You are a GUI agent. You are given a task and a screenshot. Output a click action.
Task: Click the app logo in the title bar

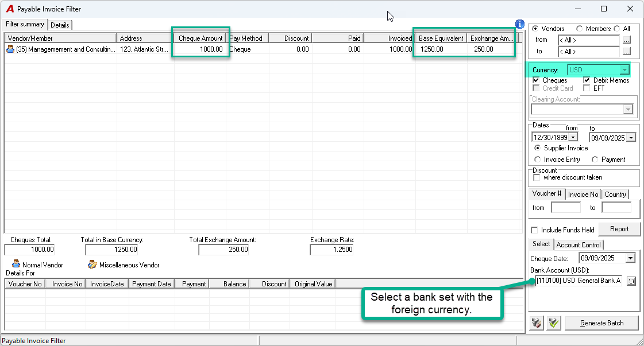pos(10,9)
